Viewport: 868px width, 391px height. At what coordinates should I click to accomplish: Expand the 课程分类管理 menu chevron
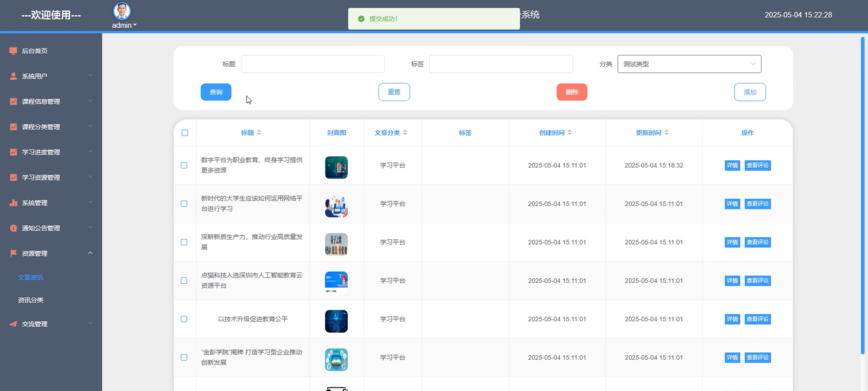pyautogui.click(x=90, y=126)
